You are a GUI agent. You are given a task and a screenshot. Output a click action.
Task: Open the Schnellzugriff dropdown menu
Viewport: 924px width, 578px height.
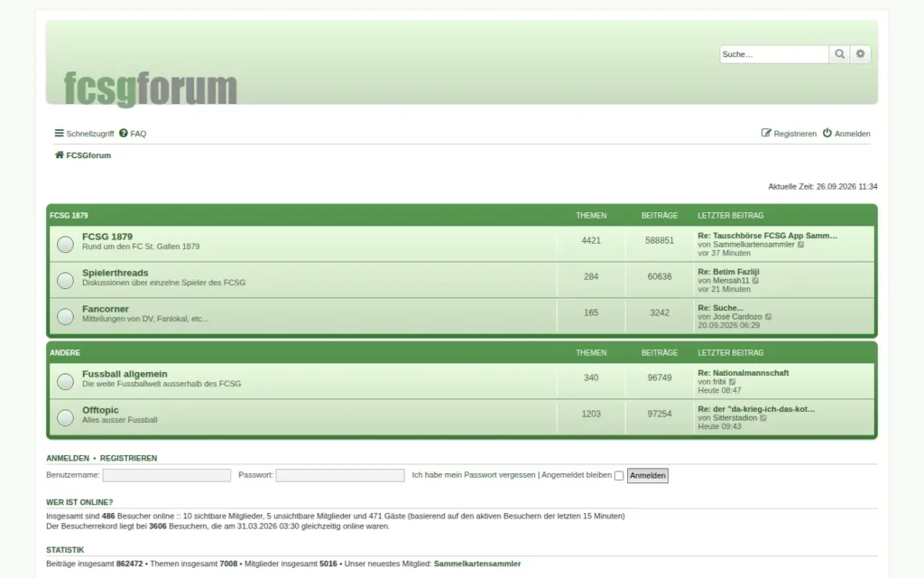(84, 134)
